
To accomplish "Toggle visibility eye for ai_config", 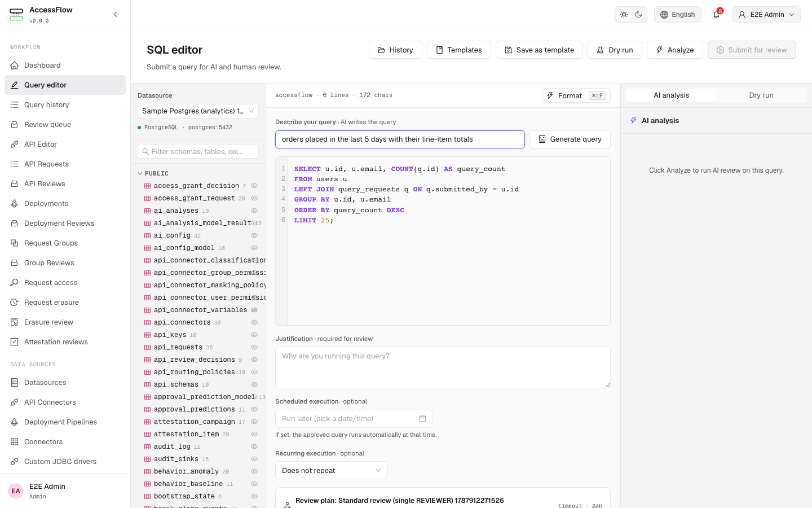I will pos(254,235).
